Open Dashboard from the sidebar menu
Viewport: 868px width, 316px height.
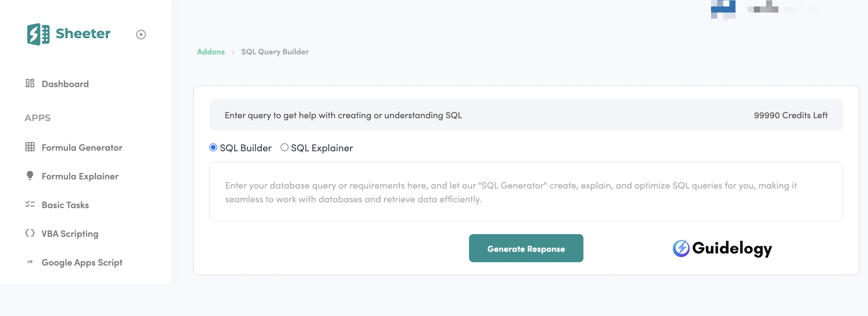(65, 84)
